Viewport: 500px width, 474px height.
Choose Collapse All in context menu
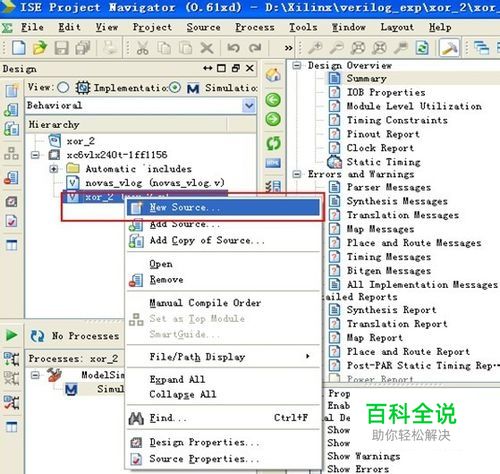point(223,394)
